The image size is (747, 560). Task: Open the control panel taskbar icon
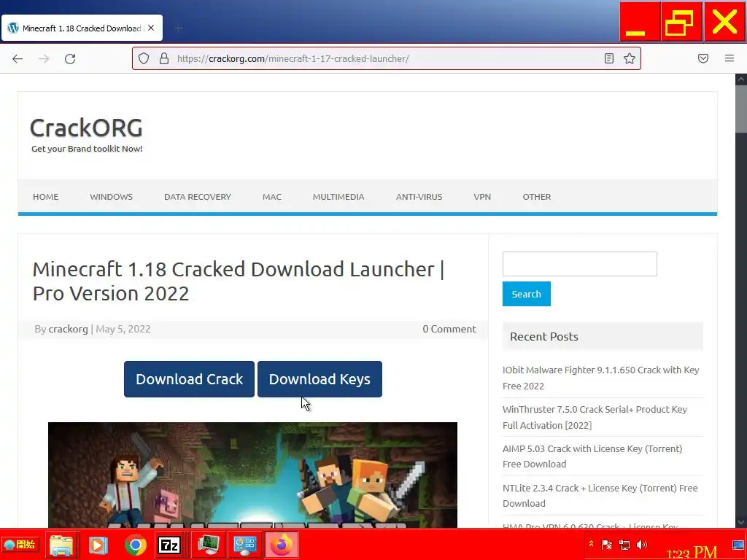tap(245, 545)
